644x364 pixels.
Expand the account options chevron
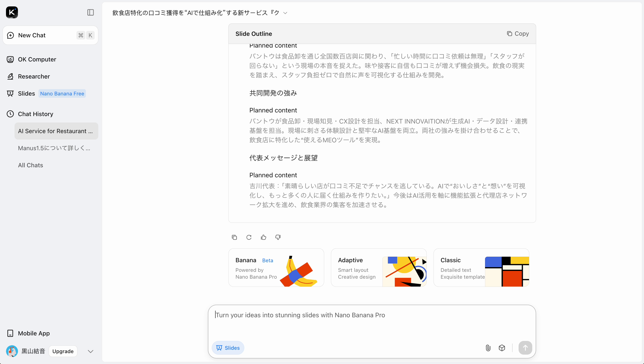coord(90,351)
